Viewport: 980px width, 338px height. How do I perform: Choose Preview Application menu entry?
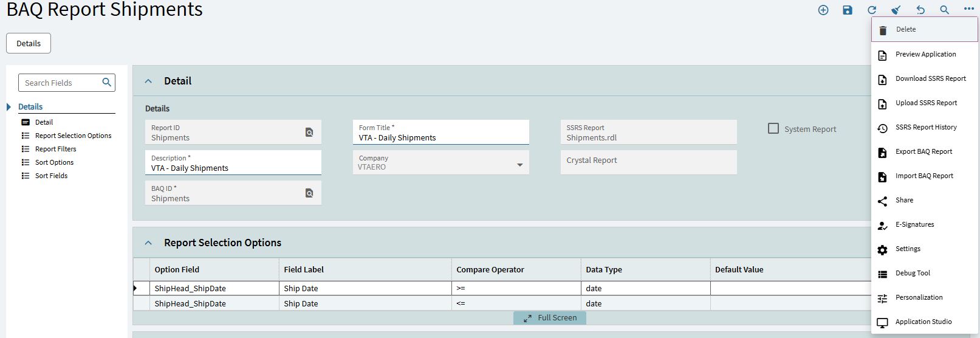tap(925, 54)
